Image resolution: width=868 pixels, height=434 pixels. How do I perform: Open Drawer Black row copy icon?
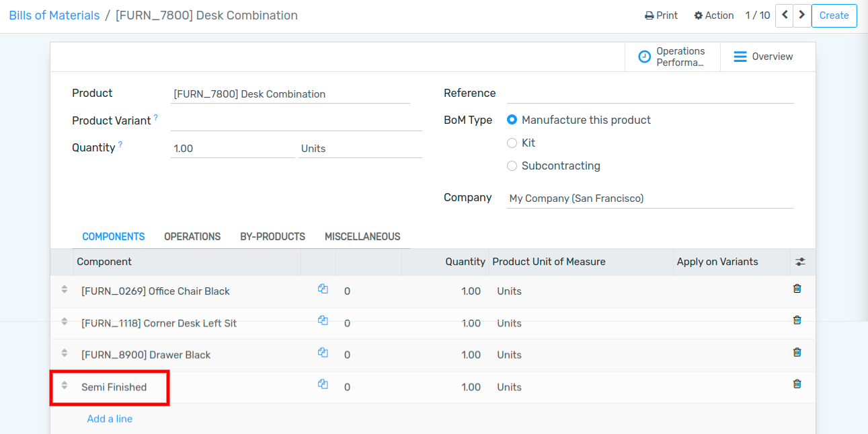[x=323, y=352]
